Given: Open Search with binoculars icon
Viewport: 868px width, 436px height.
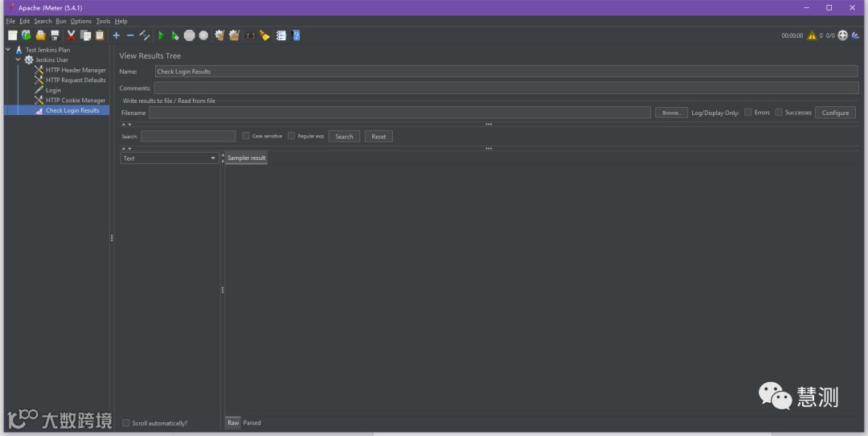Looking at the screenshot, I should pos(251,35).
